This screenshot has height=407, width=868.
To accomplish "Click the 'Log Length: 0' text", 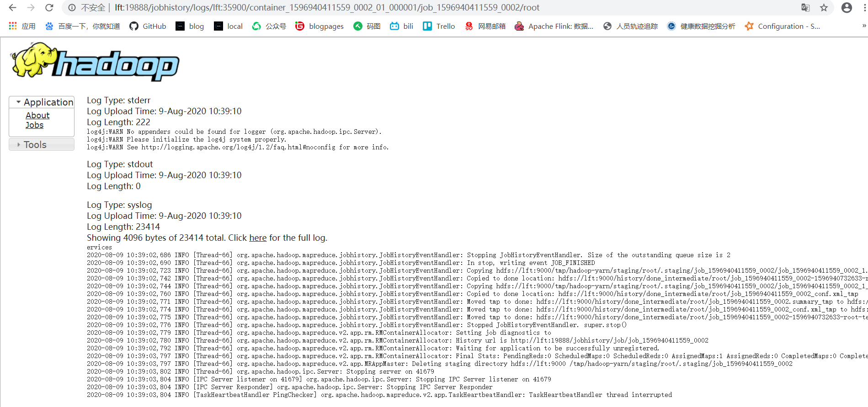I will [x=114, y=186].
